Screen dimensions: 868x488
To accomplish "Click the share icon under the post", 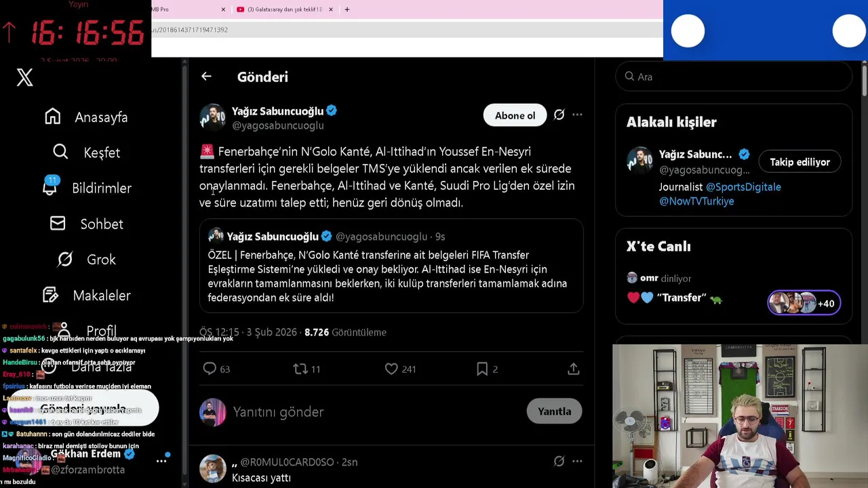I will click(574, 369).
